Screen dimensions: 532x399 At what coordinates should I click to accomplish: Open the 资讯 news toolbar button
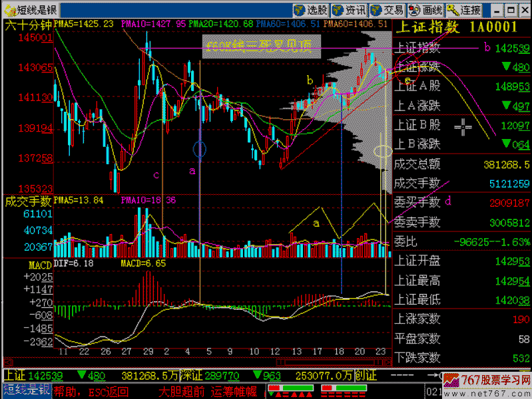[x=350, y=9]
